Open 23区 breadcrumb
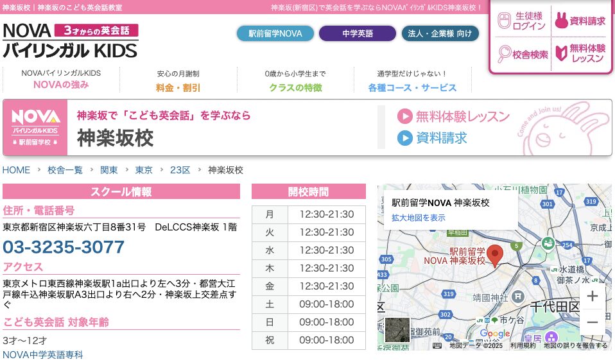Viewport: 615px width, 364px height. tap(180, 170)
